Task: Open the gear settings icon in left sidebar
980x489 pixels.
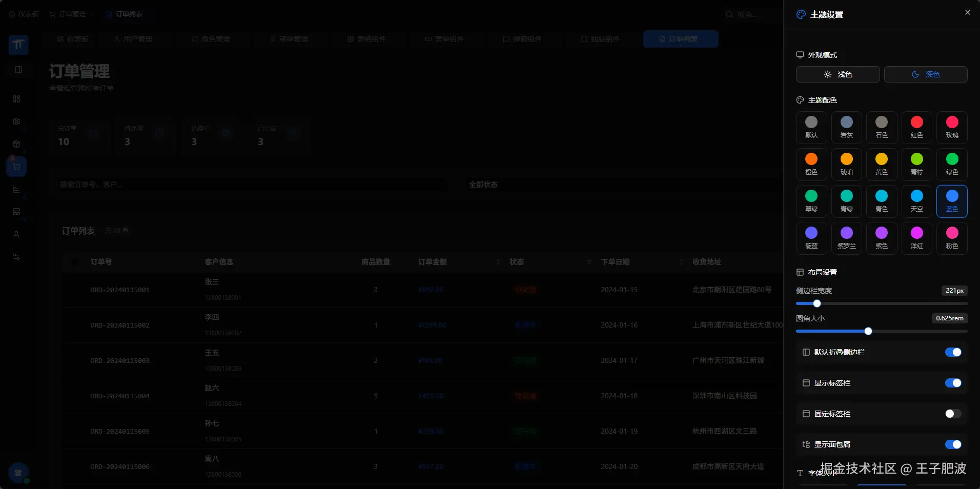Action: coord(16,121)
